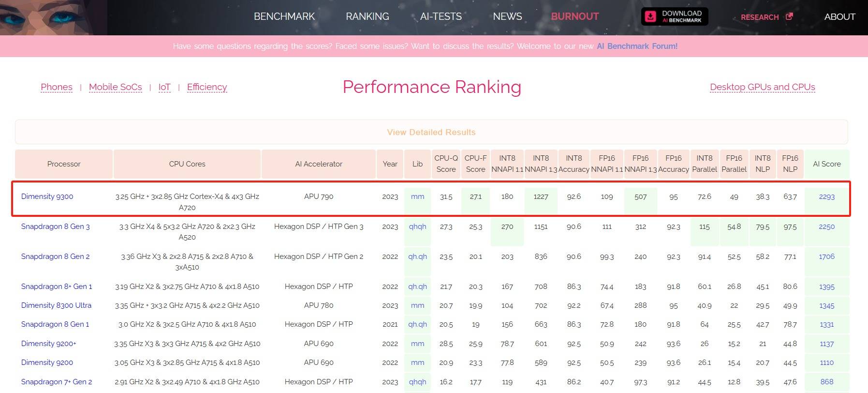Open the Benchmark menu item
The height and width of the screenshot is (393, 868).
284,16
